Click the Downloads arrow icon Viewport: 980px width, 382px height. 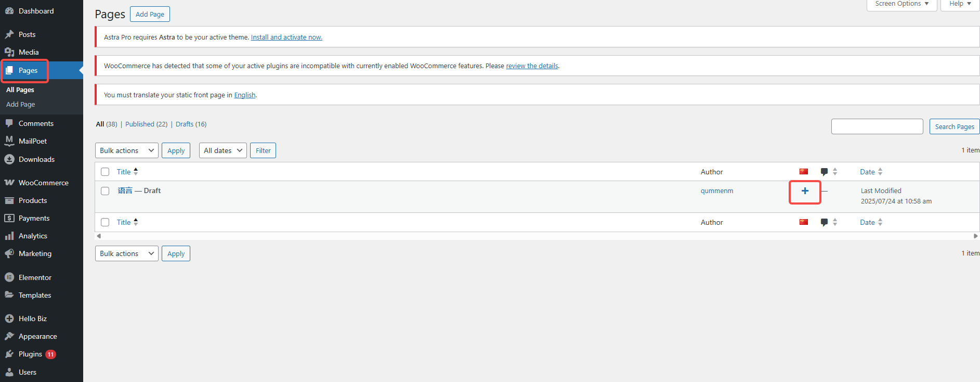(9, 159)
